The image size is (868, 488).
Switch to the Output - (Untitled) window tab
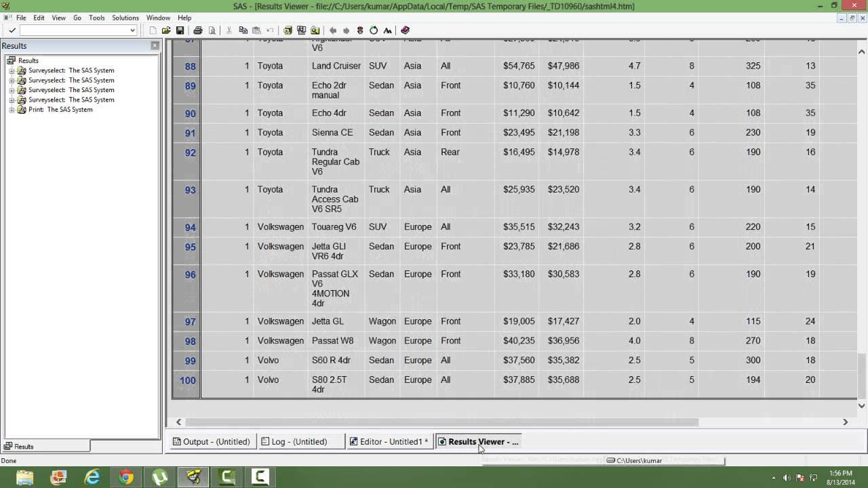(212, 442)
